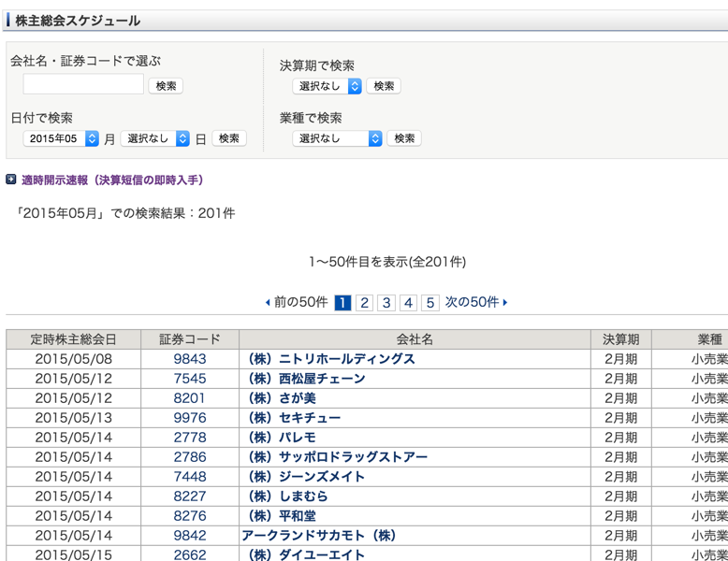Click the 株主総会スケジュール heading
The image size is (728, 561).
coord(78,21)
